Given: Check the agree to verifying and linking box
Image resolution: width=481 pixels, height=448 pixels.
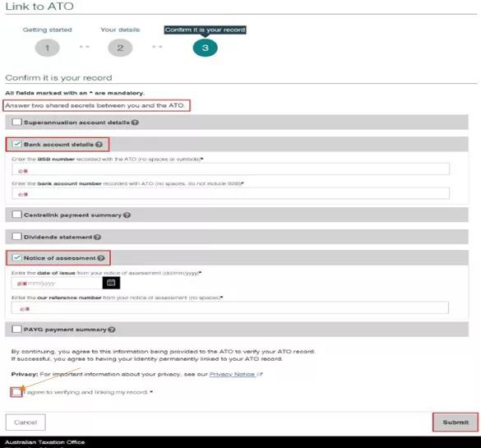Looking at the screenshot, I should (16, 392).
